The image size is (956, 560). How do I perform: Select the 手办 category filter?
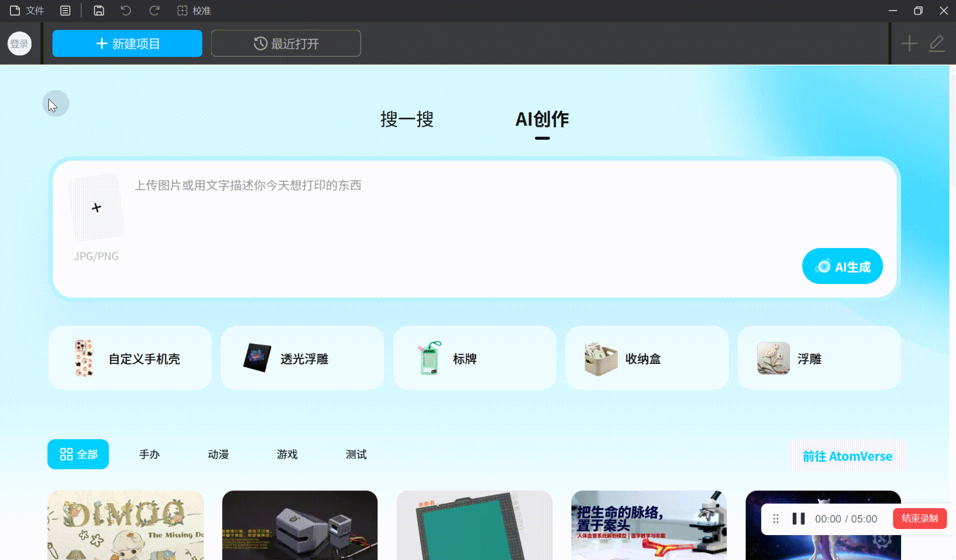click(x=150, y=454)
